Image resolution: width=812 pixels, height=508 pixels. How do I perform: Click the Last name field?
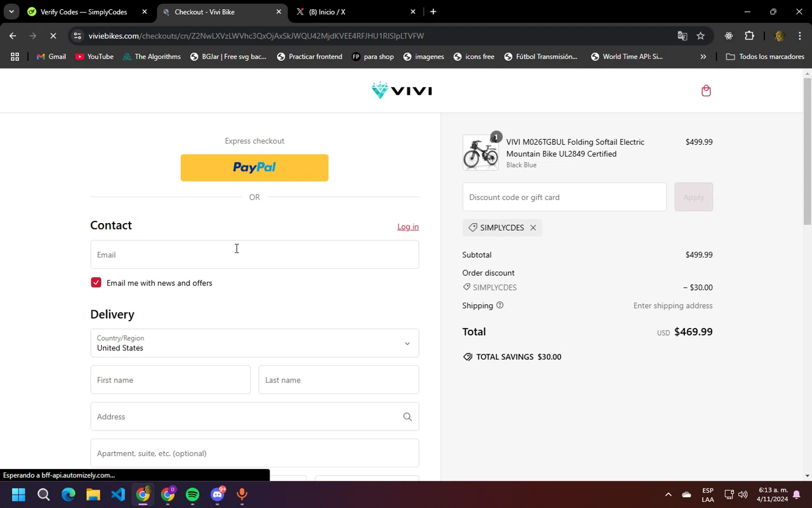(339, 380)
